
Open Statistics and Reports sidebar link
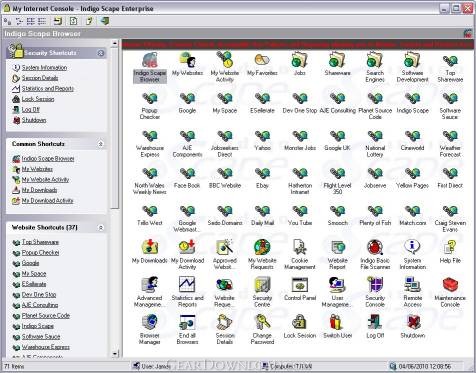(48, 89)
